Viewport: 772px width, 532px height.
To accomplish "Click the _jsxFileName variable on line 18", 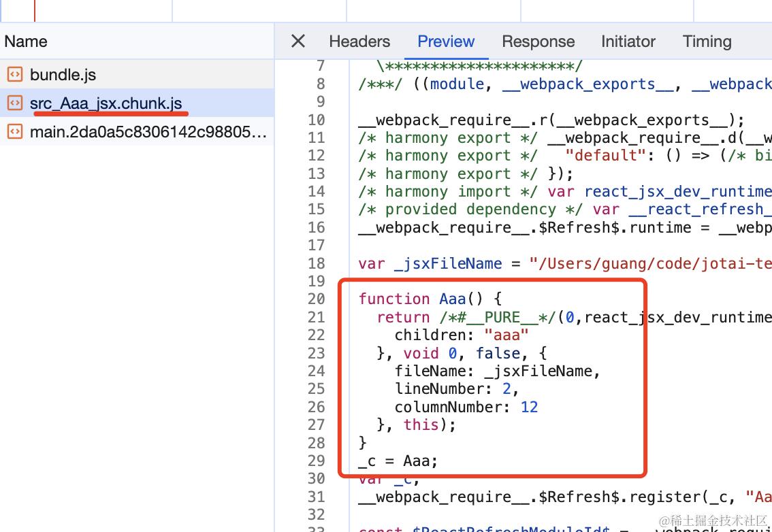I will 448,263.
